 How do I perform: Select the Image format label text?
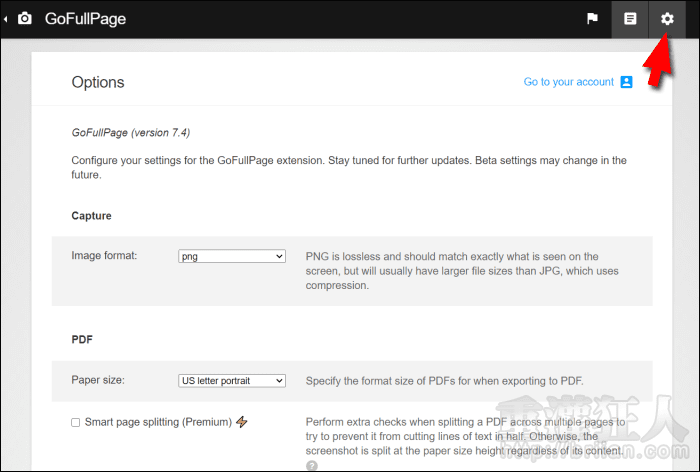[104, 255]
